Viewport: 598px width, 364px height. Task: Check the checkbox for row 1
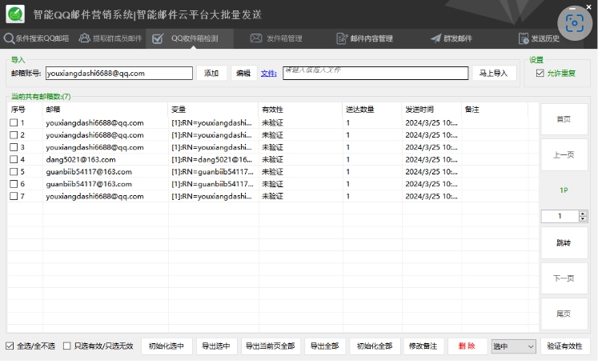coord(14,122)
